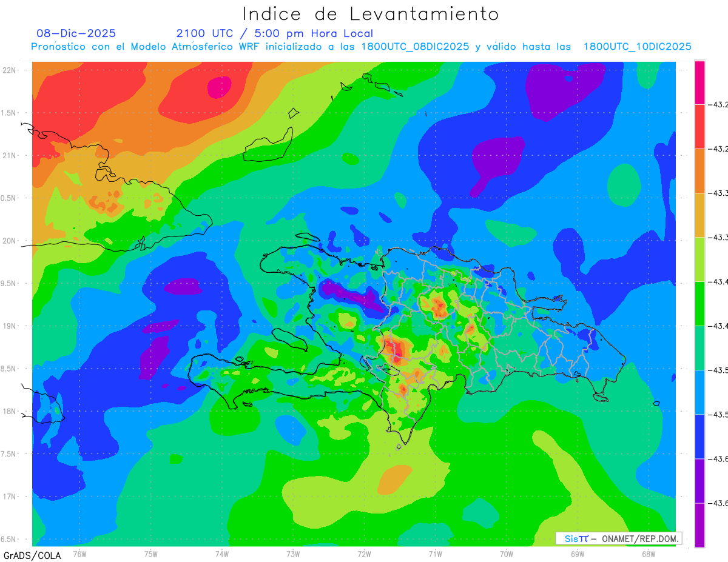The image size is (728, 562).
Task: Click the "18N" latitude axis label
Action: [9, 412]
